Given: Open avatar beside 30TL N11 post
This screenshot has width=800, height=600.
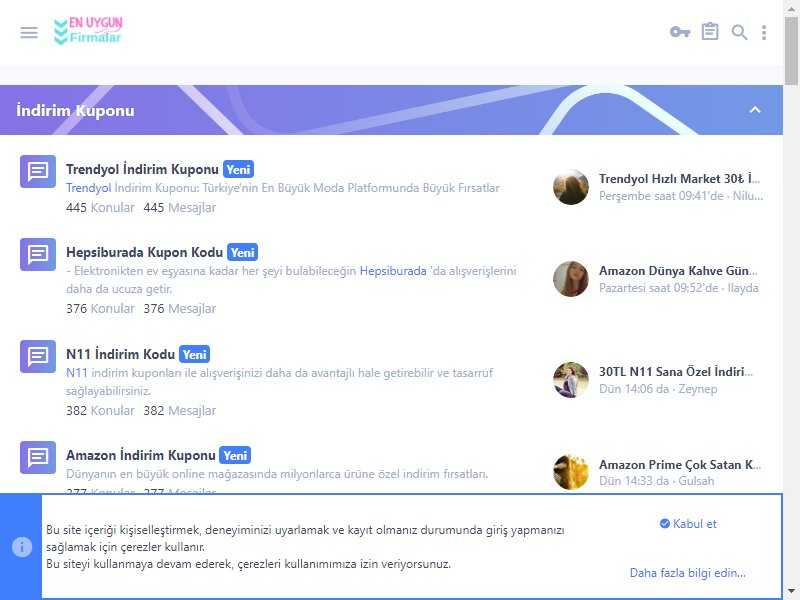Looking at the screenshot, I should (x=571, y=380).
